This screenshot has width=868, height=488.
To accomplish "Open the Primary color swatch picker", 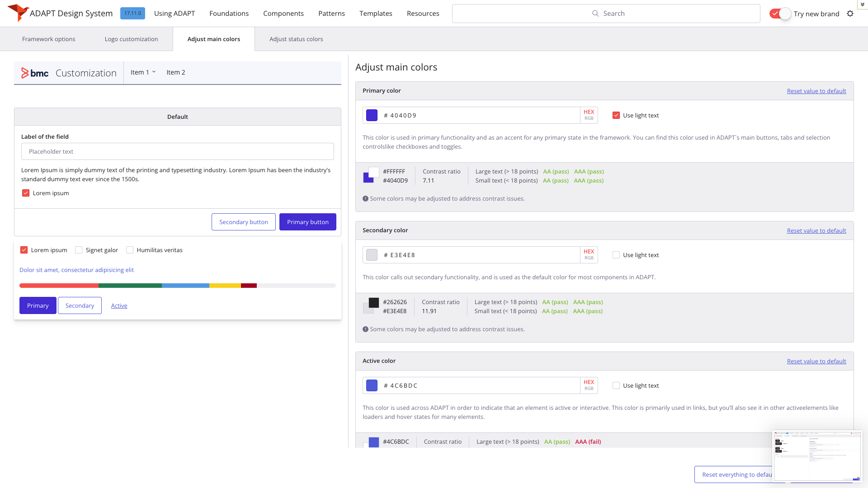I will [372, 116].
